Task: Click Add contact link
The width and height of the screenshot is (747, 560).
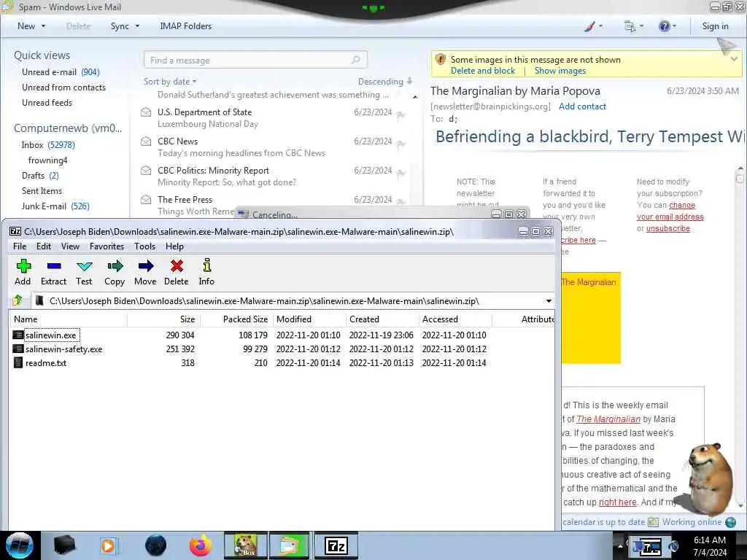Action: click(582, 106)
